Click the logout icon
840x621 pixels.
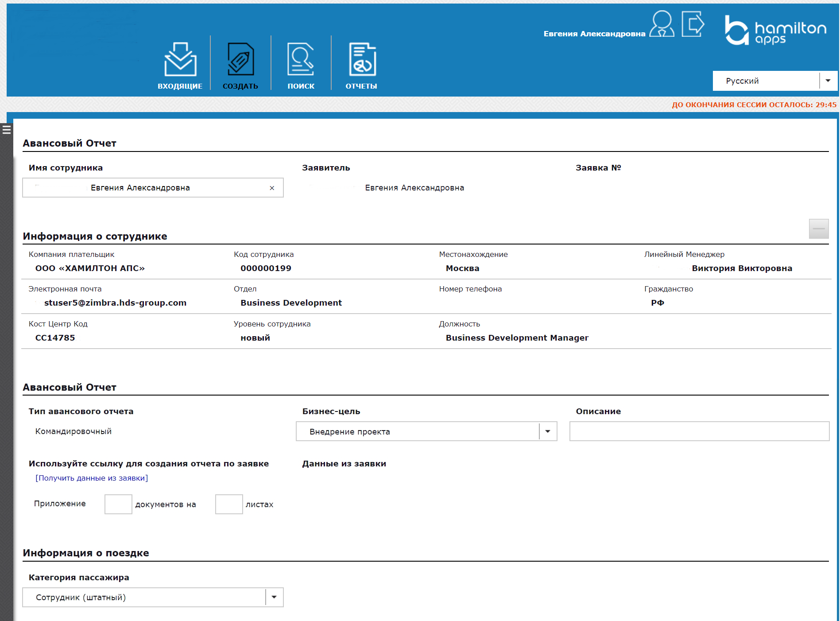pos(693,24)
